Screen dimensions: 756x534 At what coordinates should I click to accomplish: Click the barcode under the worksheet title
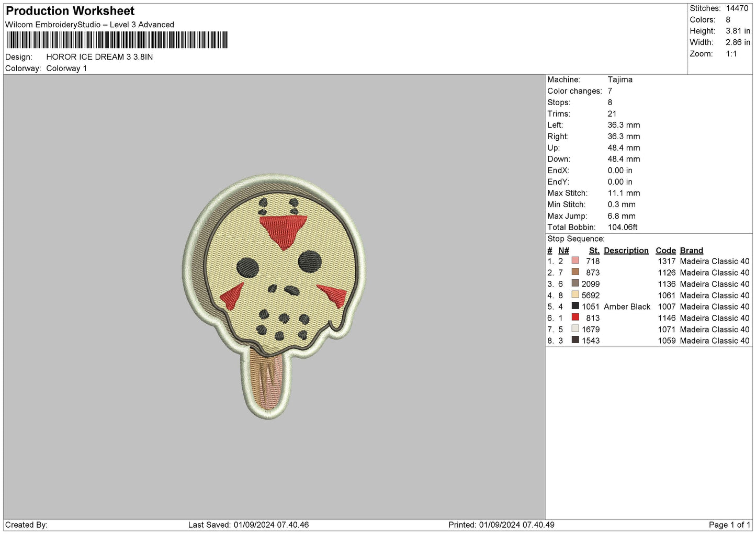[118, 40]
